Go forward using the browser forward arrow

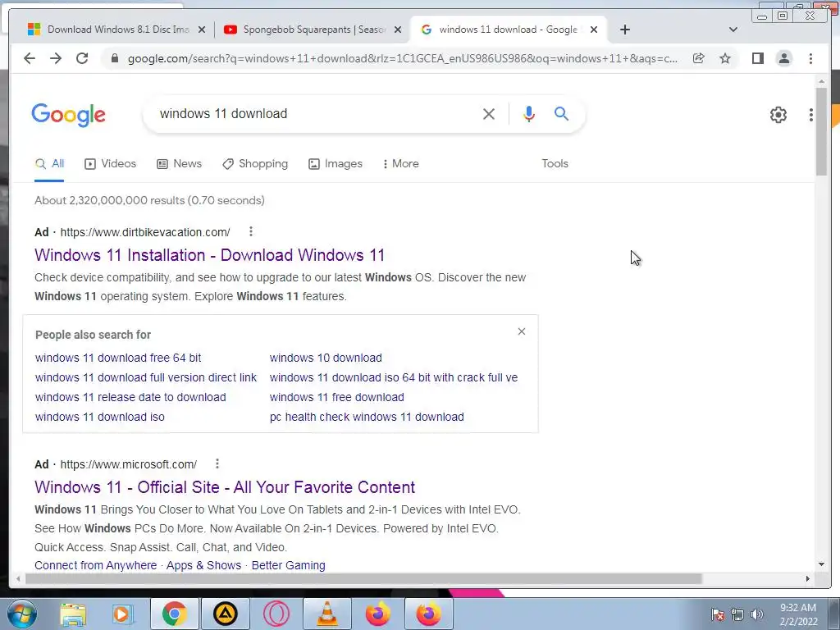click(56, 58)
